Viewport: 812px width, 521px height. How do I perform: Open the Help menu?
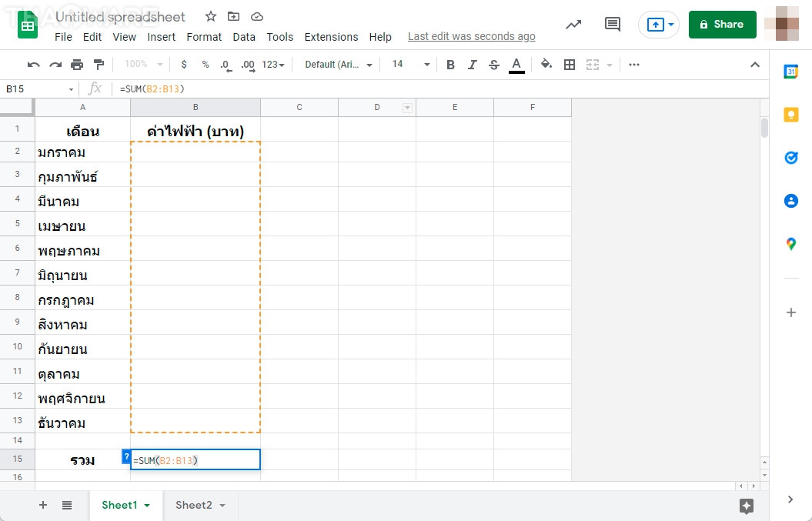(x=380, y=37)
